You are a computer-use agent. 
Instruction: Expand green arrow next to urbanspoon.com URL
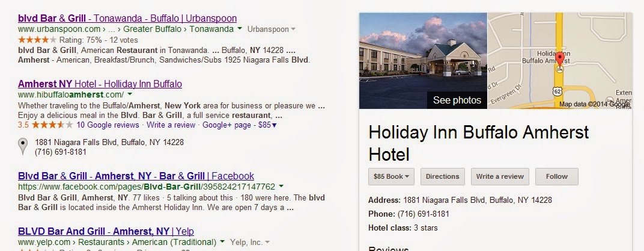pos(240,29)
